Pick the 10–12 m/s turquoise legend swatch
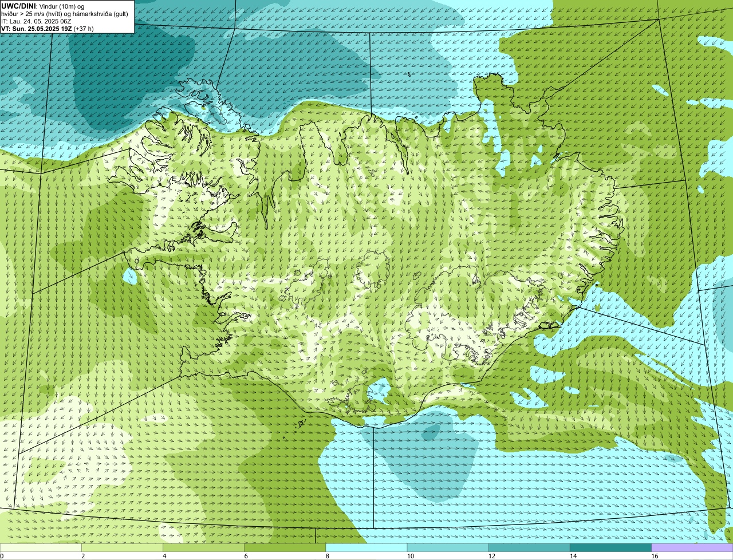The image size is (733, 560). [x=448, y=547]
